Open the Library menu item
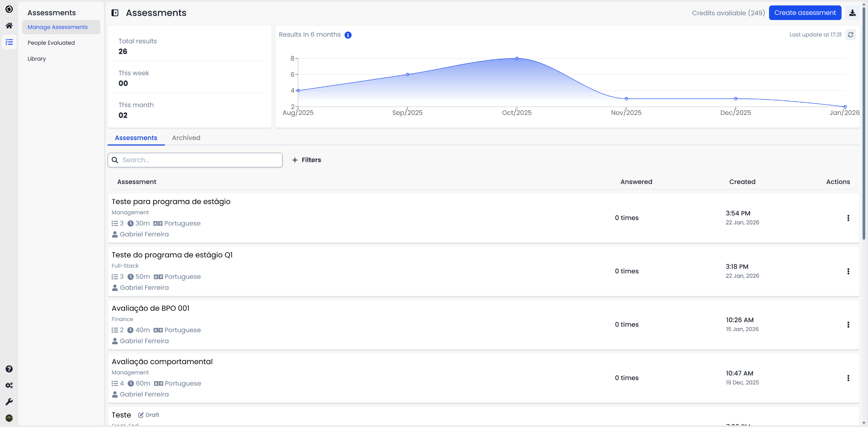This screenshot has width=868, height=427. pyautogui.click(x=37, y=59)
